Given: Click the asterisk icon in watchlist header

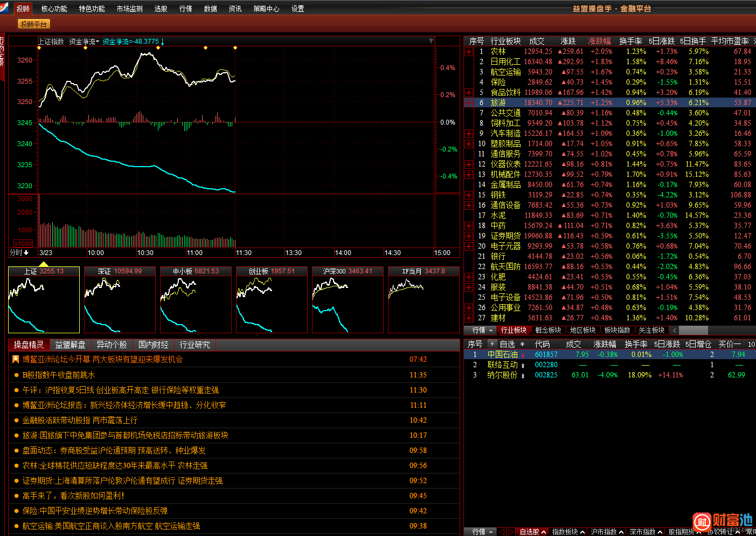Looking at the screenshot, I should point(522,344).
